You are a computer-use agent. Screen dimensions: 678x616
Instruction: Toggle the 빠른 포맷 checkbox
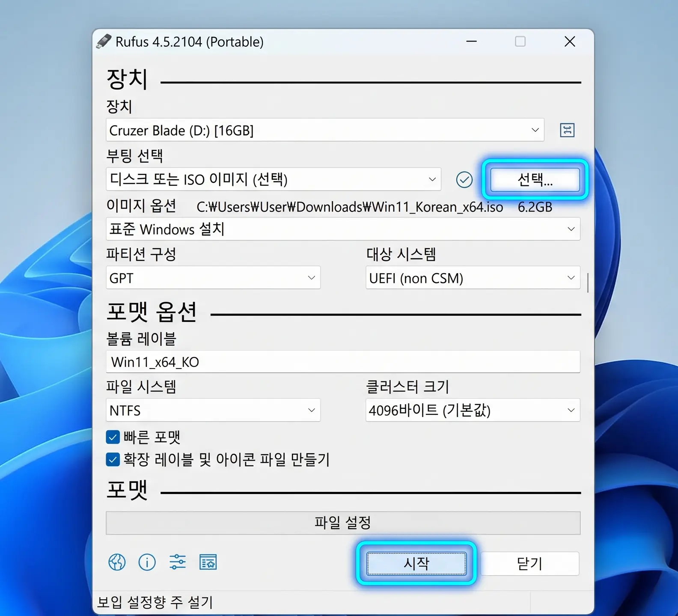click(x=113, y=437)
